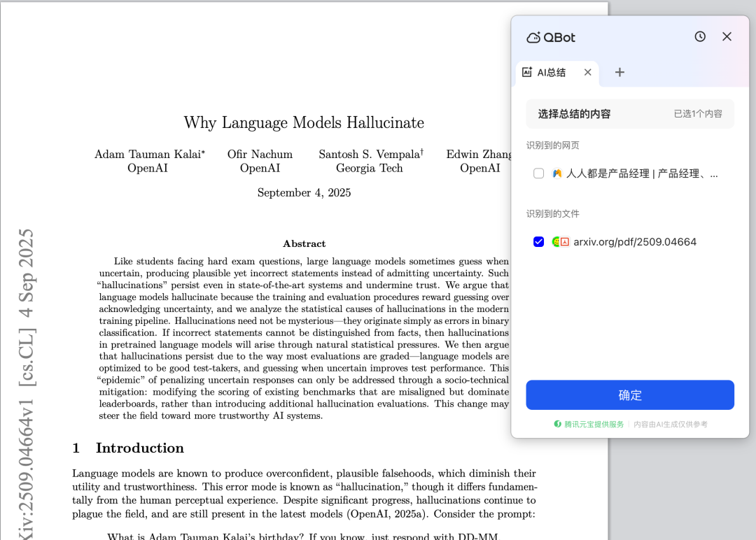Switch to the AI总结 tab
Screen dimensions: 756x540
[552, 72]
